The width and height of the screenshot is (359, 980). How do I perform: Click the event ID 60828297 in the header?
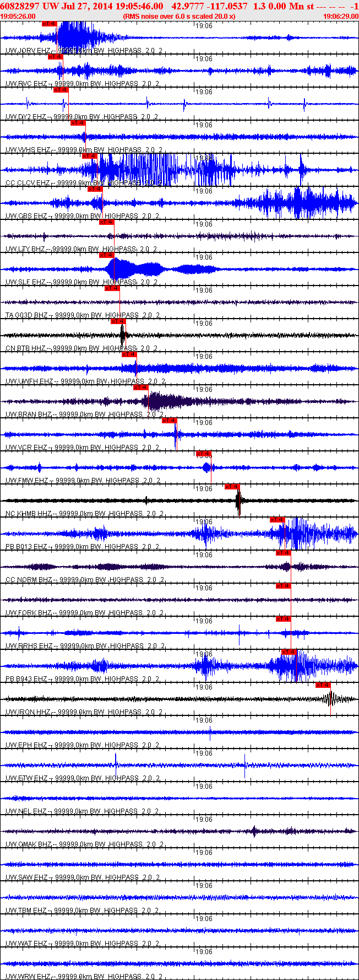point(19,6)
